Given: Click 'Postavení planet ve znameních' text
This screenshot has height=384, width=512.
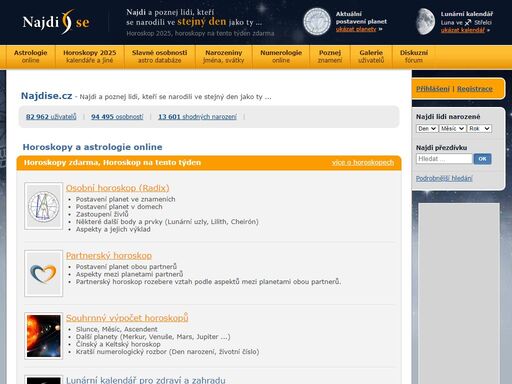Looking at the screenshot, I should [x=125, y=199].
